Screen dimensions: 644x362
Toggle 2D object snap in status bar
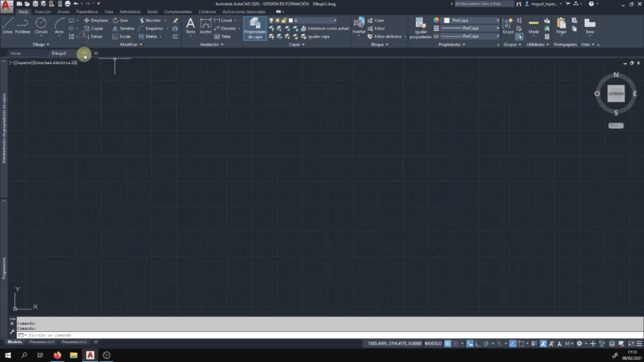click(521, 344)
